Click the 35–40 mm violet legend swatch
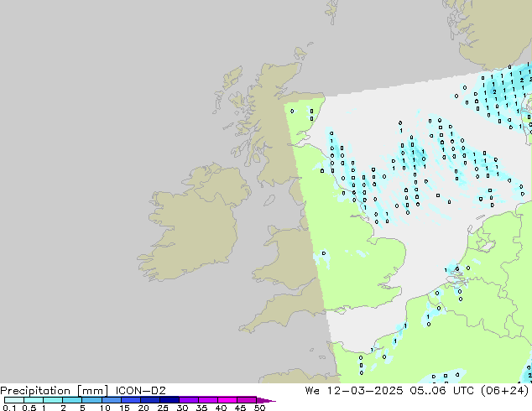Image resolution: width=532 pixels, height=411 pixels. click(208, 400)
